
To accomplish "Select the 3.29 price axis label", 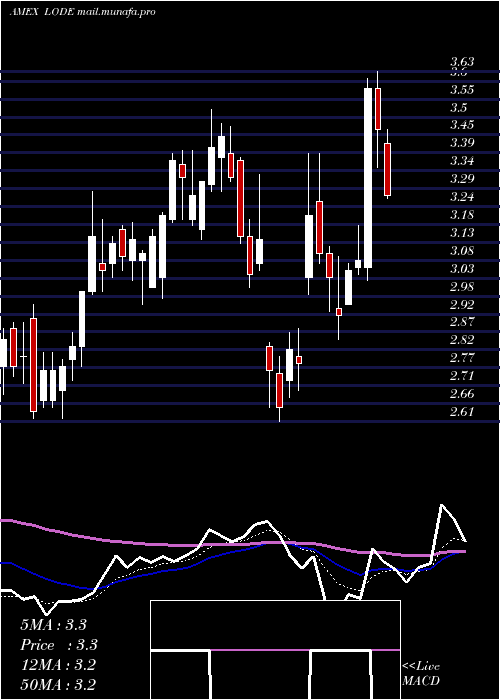I will click(x=462, y=179).
